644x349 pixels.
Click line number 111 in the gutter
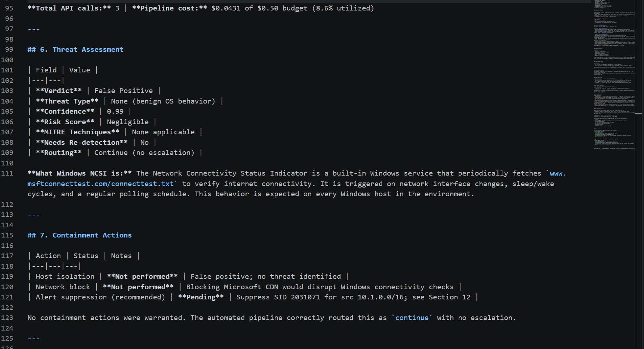7,173
